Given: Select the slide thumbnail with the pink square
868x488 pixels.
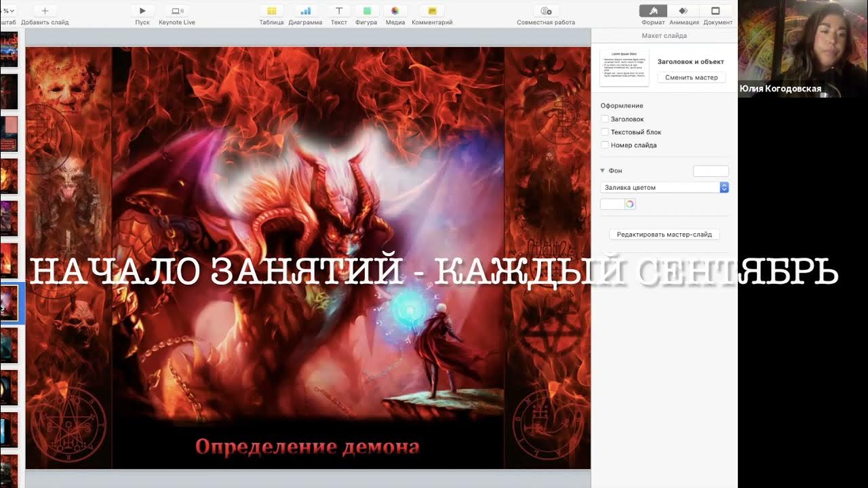Looking at the screenshot, I should coord(9,134).
